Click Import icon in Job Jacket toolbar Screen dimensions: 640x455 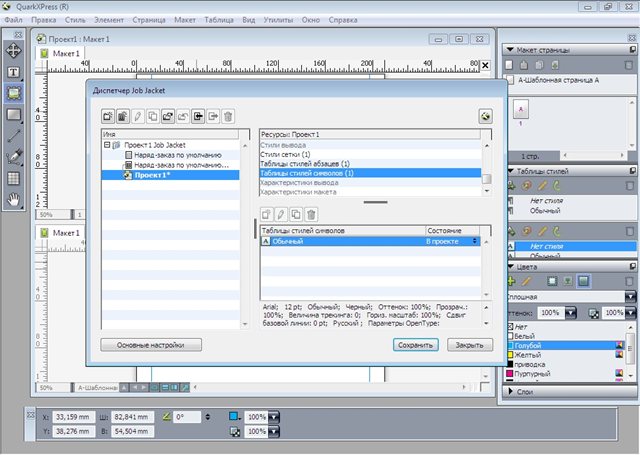(x=198, y=117)
